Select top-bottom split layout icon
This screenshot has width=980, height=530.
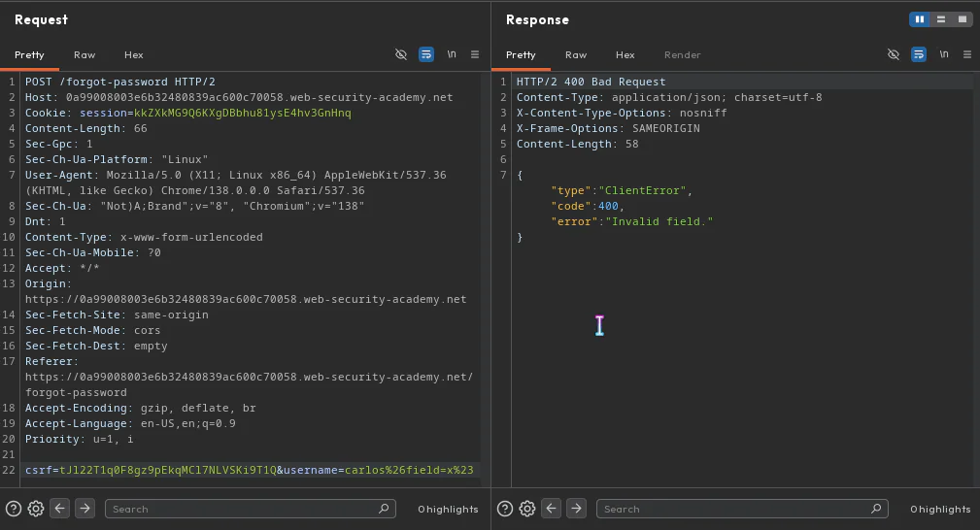point(940,19)
